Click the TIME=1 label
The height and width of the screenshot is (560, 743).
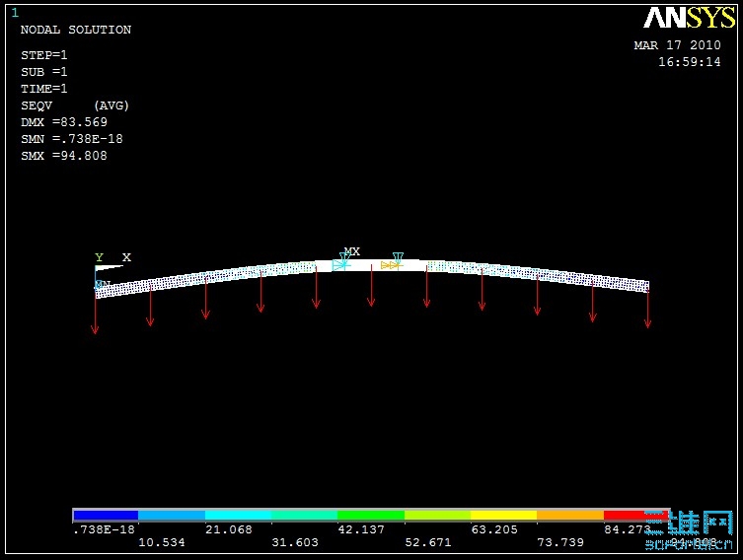pyautogui.click(x=44, y=89)
